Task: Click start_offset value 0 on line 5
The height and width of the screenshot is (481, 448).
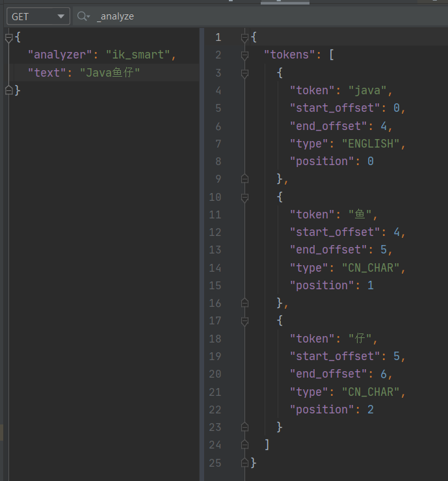Action: click(397, 108)
